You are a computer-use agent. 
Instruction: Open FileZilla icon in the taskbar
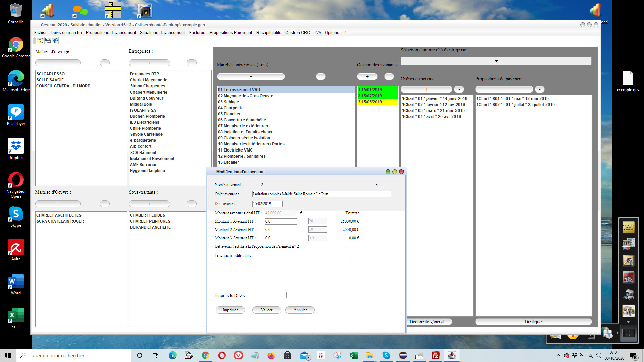coord(436,355)
